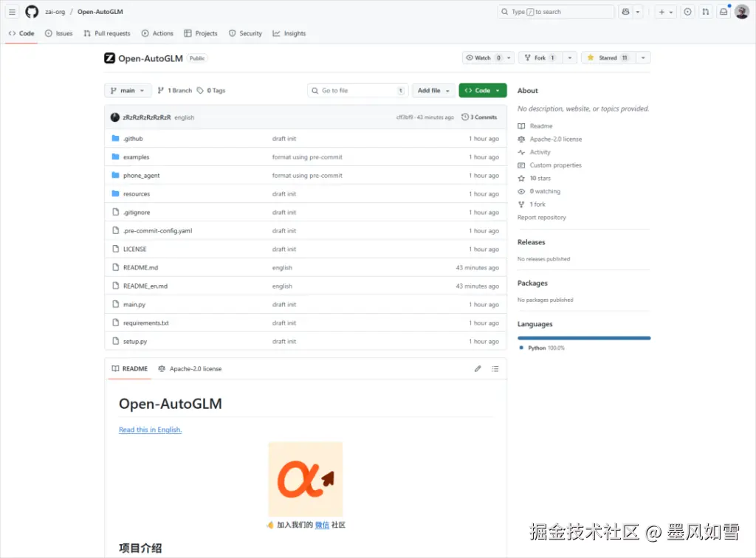Screen dimensions: 756x558
Task: Expand the Fork options dropdown arrow
Action: [570, 58]
